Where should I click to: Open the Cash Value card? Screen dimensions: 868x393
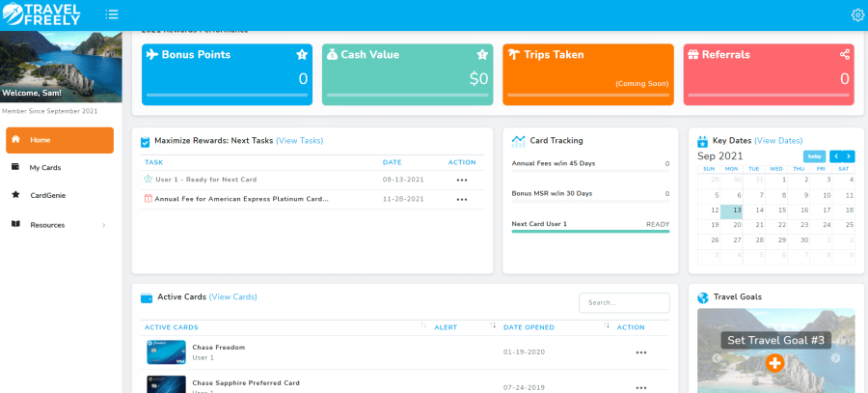(407, 74)
